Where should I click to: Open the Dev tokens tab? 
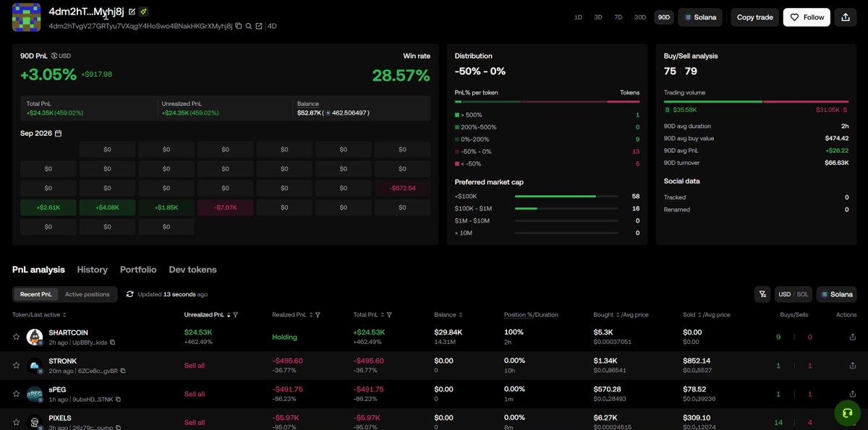pyautogui.click(x=192, y=270)
